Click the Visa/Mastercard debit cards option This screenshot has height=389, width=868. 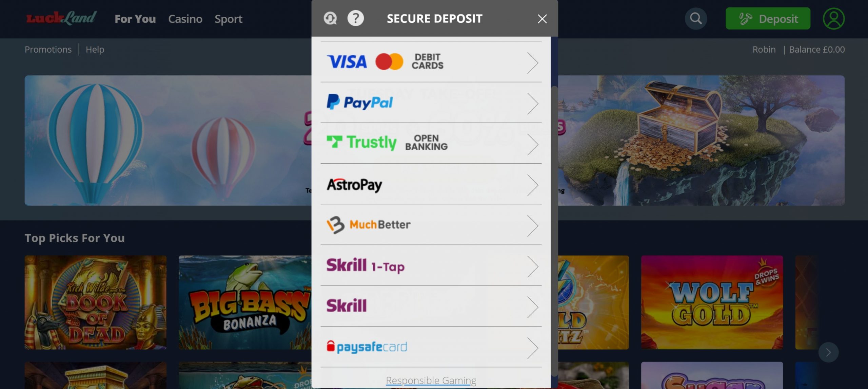[x=431, y=61]
